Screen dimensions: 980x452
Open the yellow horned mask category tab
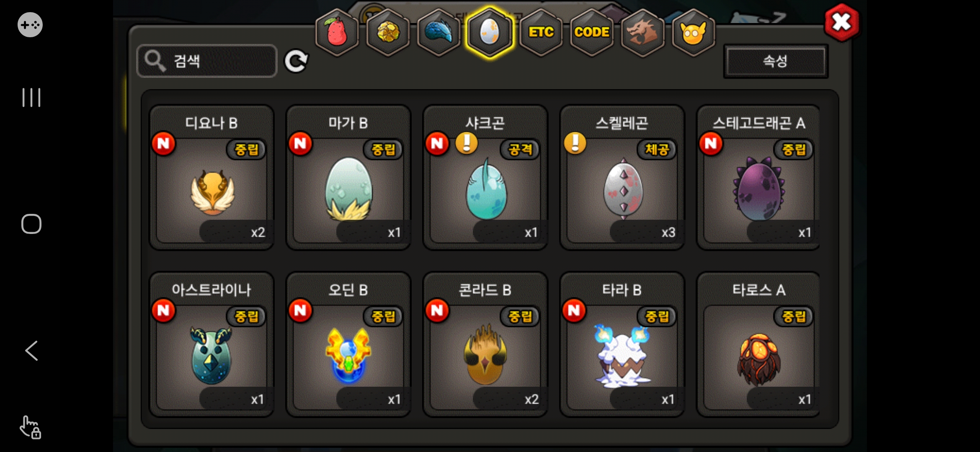(694, 32)
